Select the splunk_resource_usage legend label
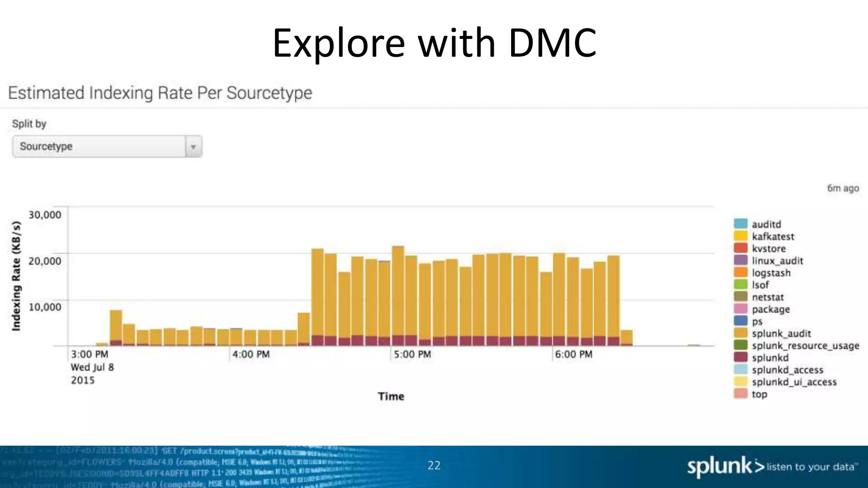868x488 pixels. pyautogui.click(x=806, y=346)
